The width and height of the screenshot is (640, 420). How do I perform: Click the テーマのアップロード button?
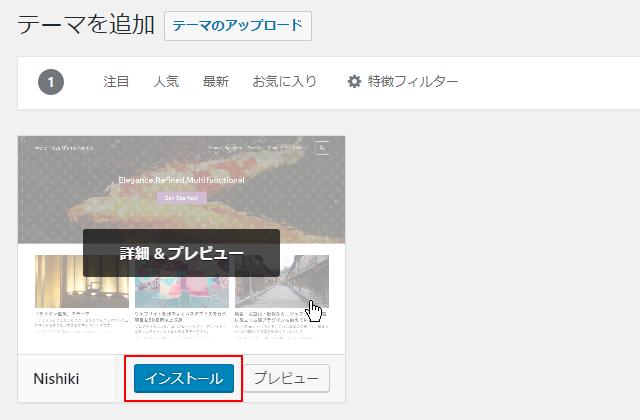tap(238, 26)
